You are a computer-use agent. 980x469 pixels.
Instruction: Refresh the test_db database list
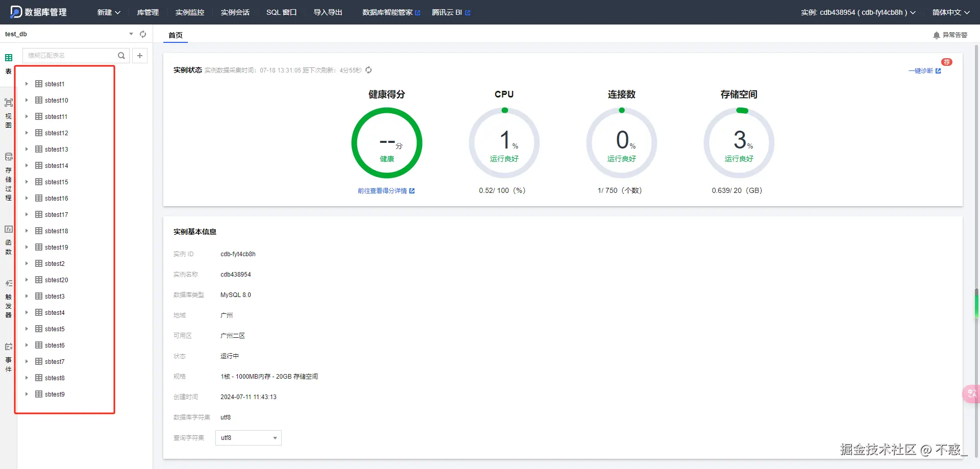tap(143, 34)
